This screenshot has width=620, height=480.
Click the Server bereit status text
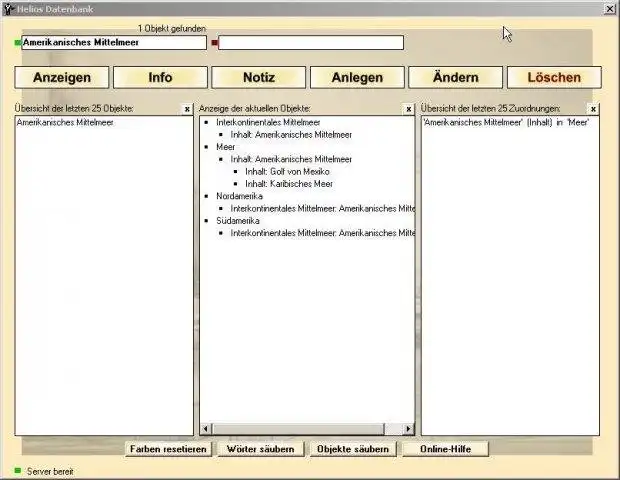coord(50,472)
